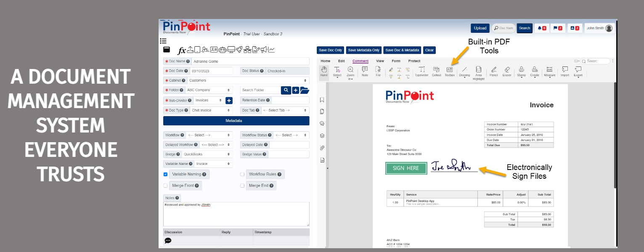
Task: Open the Workflow select dropdown
Action: coord(209,135)
